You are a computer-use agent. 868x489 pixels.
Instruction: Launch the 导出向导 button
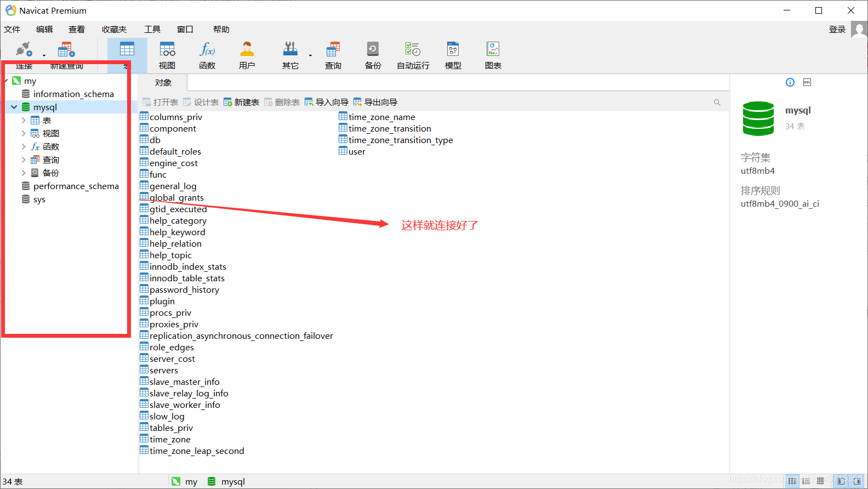tap(375, 103)
